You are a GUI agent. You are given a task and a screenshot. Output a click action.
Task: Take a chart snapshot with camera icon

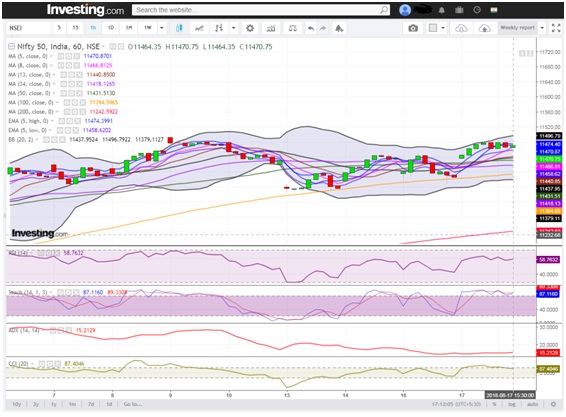tap(413, 28)
